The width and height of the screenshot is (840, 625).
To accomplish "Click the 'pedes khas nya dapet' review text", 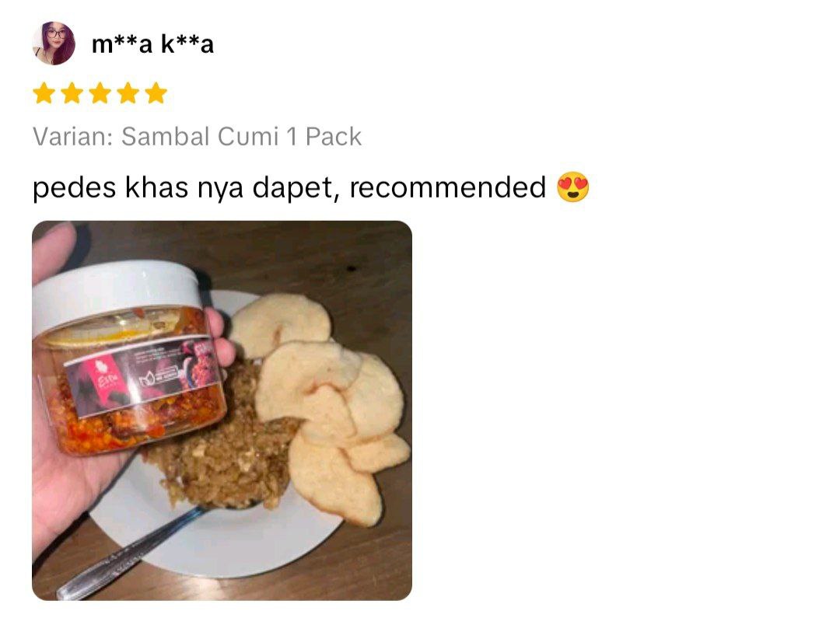I will coord(183,189).
